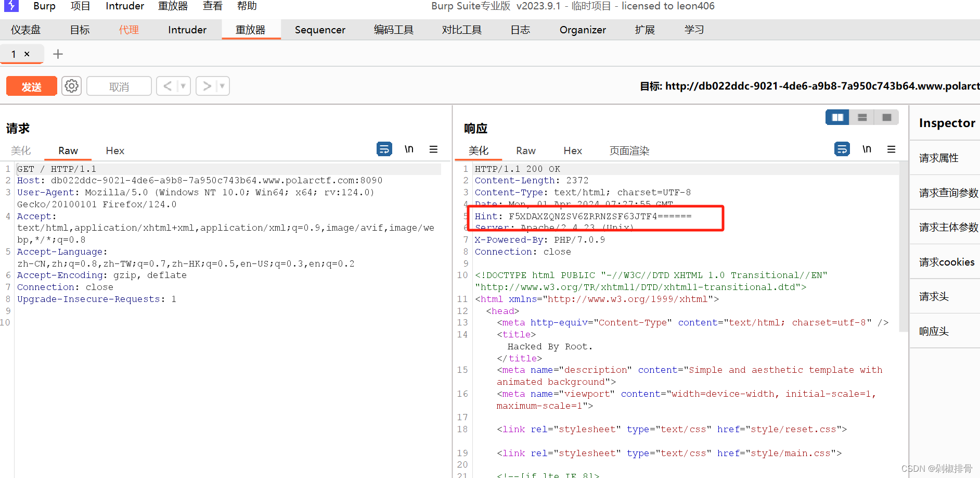Select response Raw view tab
Screen dimensions: 980x478
coord(526,150)
